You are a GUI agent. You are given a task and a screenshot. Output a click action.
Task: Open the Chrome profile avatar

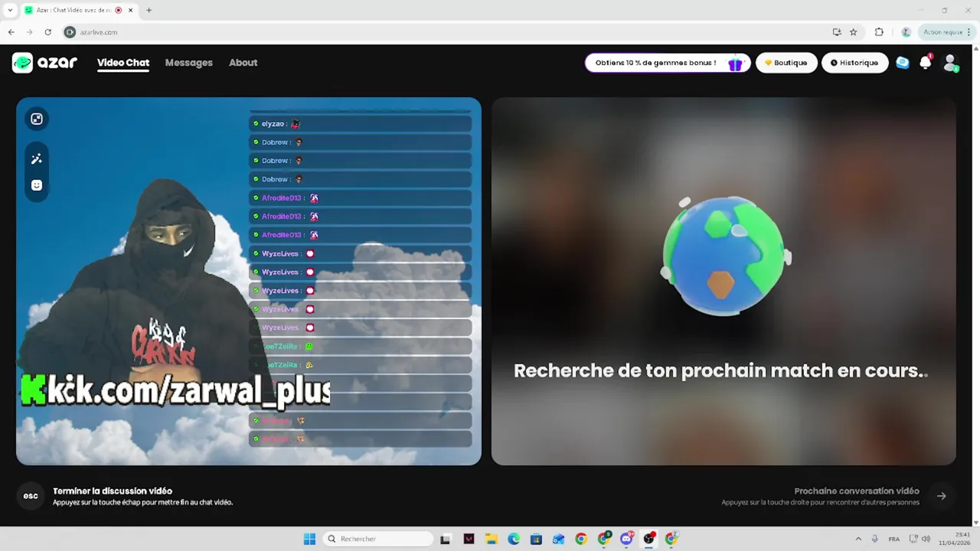click(906, 32)
